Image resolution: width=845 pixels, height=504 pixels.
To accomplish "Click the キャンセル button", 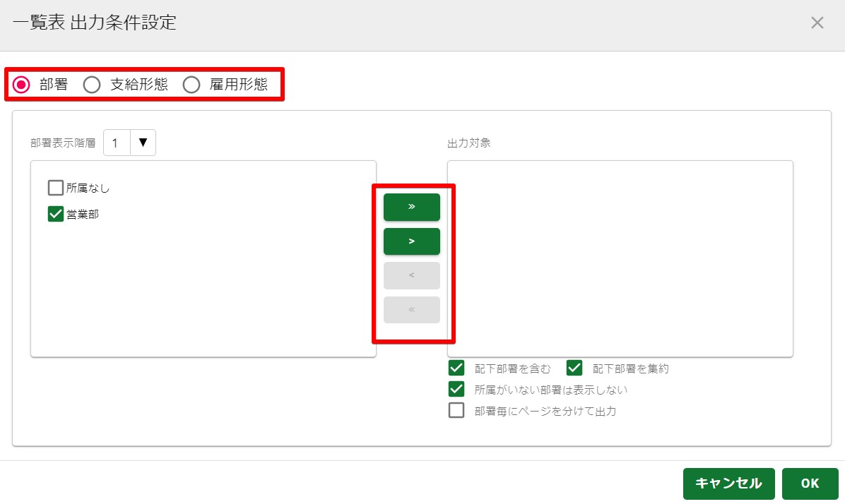I will [728, 484].
